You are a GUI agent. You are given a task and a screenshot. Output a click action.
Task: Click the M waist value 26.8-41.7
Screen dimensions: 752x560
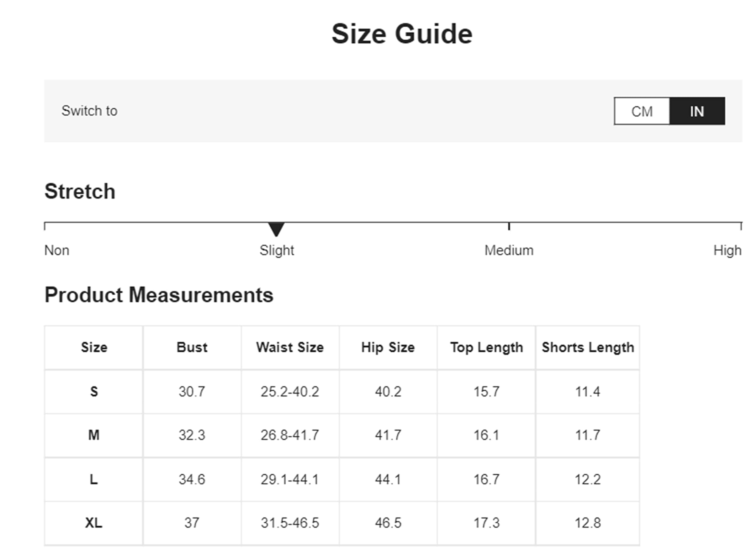(290, 435)
